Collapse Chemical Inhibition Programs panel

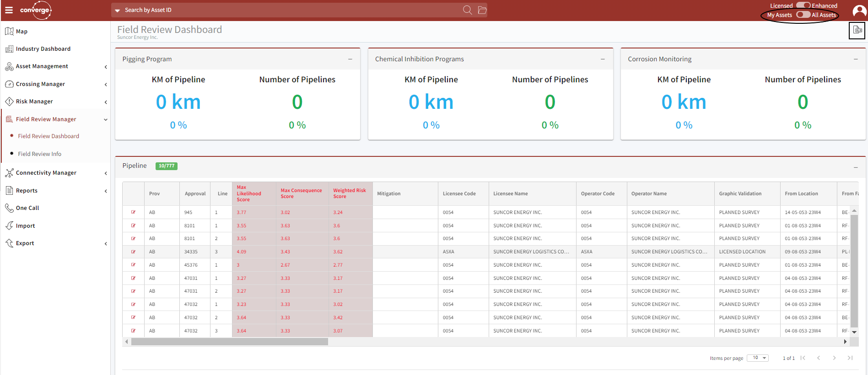point(603,59)
